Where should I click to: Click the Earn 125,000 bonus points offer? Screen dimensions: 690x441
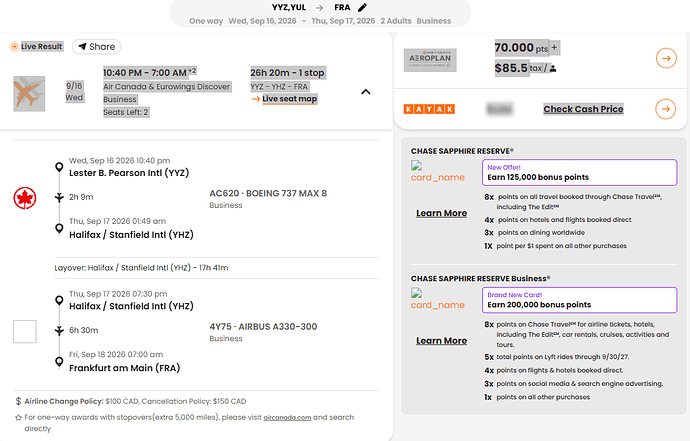(x=579, y=172)
